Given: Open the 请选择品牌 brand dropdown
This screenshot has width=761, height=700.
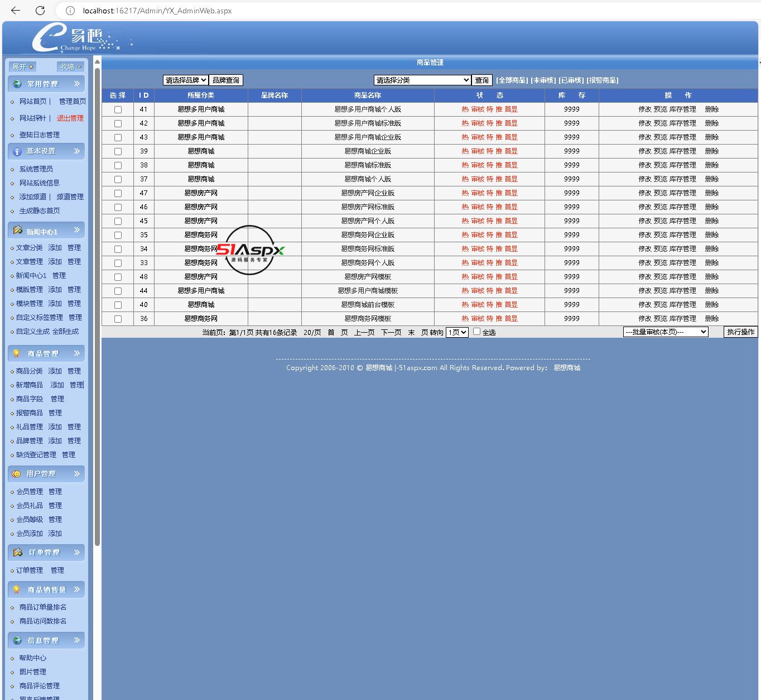Looking at the screenshot, I should 185,80.
